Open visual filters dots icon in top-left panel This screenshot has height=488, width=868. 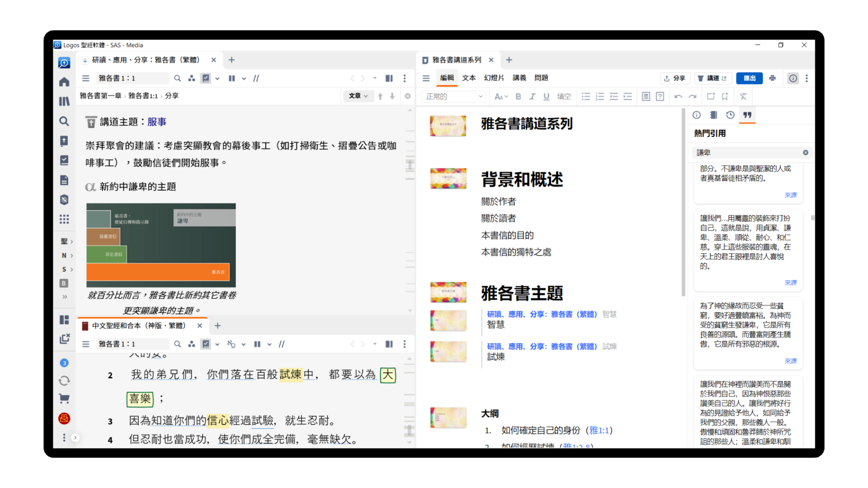pyautogui.click(x=192, y=78)
